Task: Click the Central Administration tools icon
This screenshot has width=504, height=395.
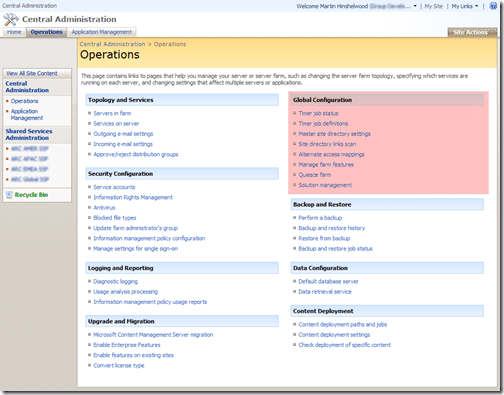Action: [11, 20]
